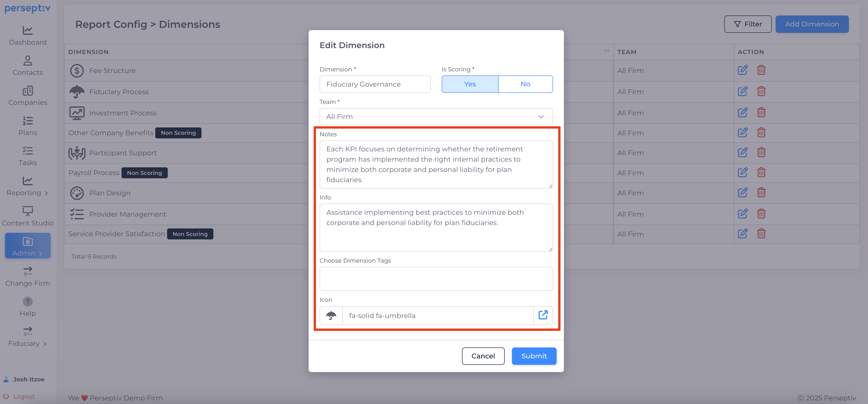Open the Admin menu item
This screenshot has height=404, width=868.
pos(28,246)
